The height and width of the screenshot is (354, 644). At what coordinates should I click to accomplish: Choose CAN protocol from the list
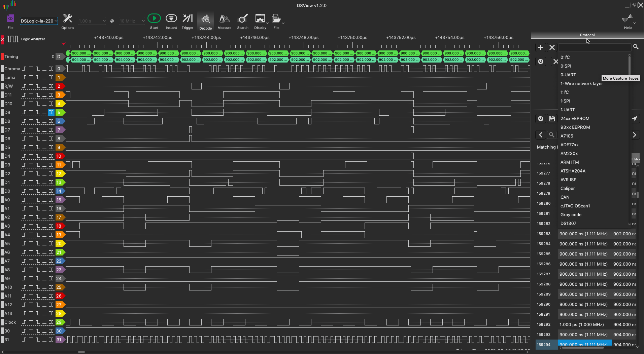point(565,197)
